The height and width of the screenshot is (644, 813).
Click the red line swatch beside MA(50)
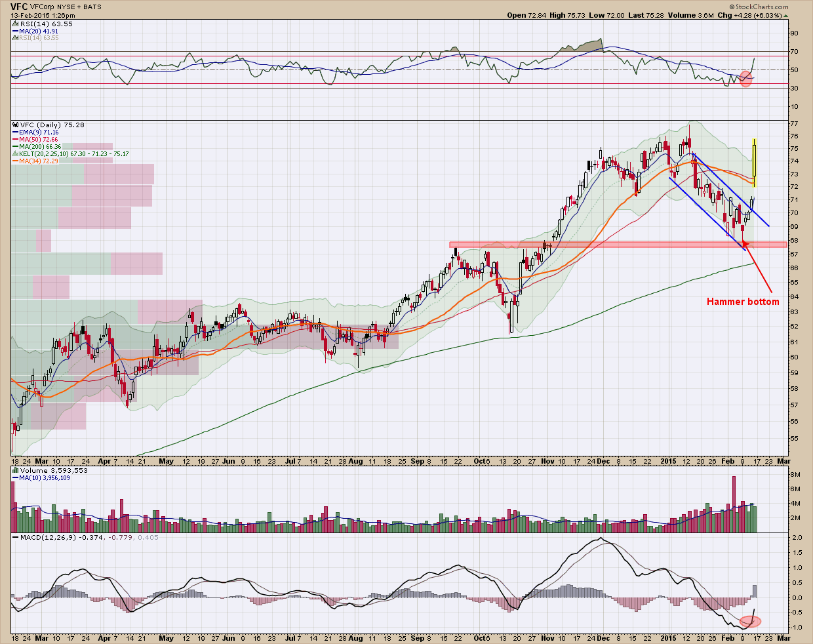pyautogui.click(x=16, y=139)
